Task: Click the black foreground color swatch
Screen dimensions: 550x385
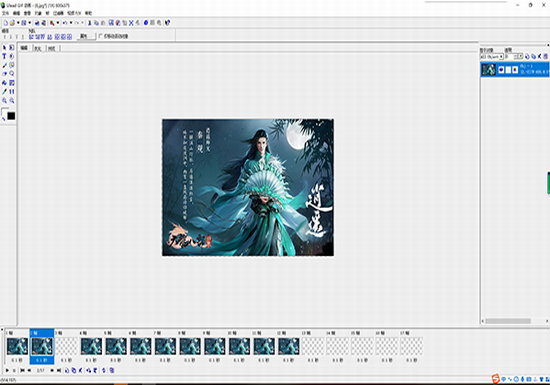Action: click(x=11, y=116)
